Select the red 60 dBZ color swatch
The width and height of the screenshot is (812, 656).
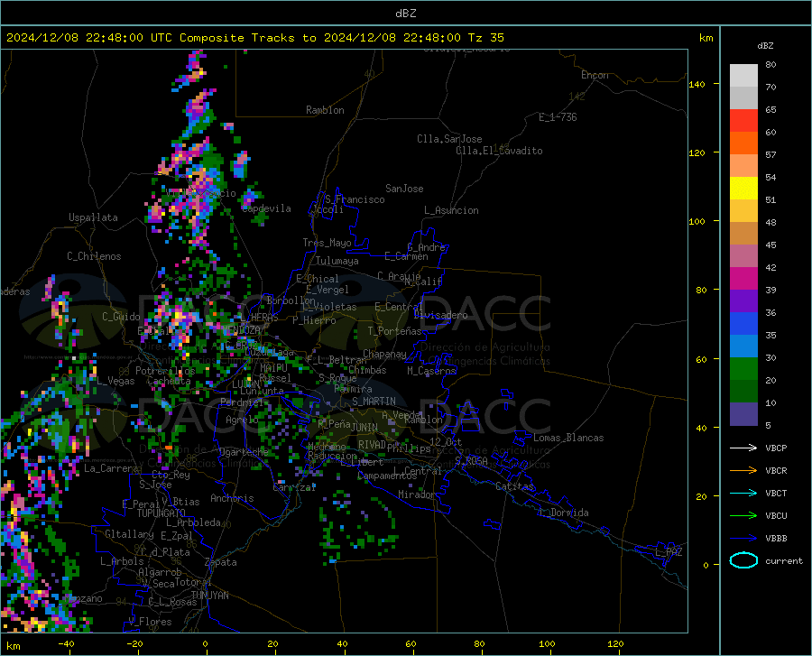pyautogui.click(x=743, y=121)
